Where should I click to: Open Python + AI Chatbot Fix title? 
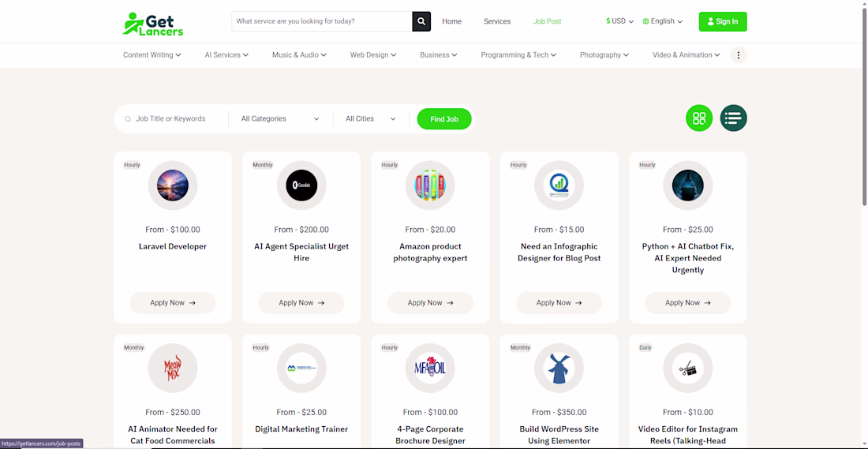click(x=687, y=258)
